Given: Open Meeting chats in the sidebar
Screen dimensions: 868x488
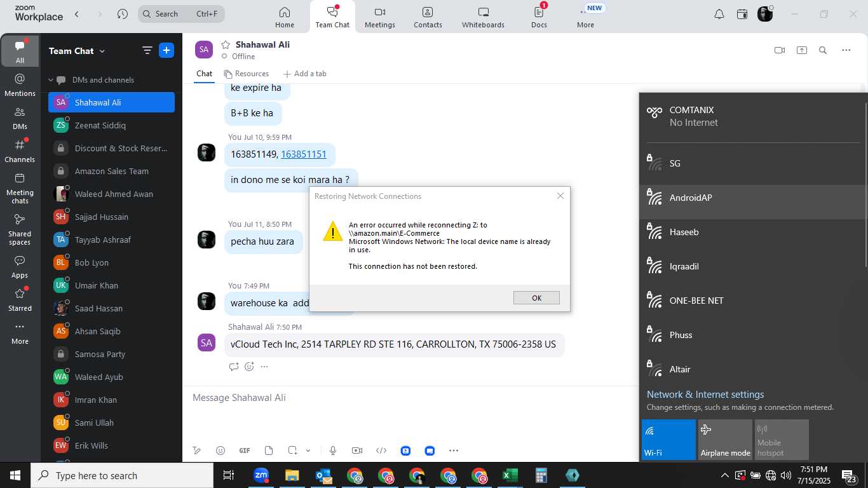Looking at the screenshot, I should [20, 188].
